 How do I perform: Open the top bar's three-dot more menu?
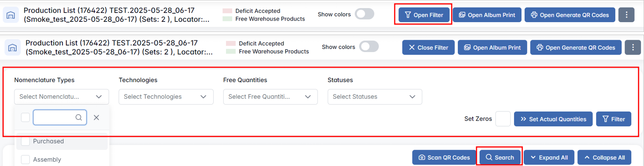pos(626,15)
